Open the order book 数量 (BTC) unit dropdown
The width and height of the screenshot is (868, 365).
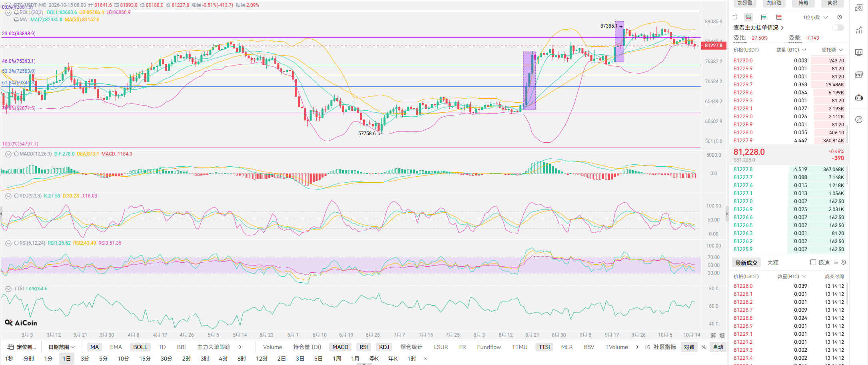pyautogui.click(x=791, y=50)
